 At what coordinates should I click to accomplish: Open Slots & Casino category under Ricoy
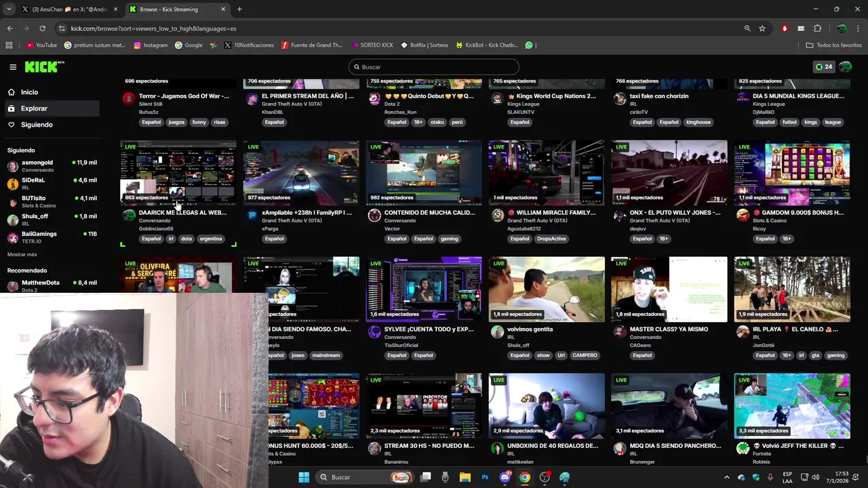click(x=770, y=221)
